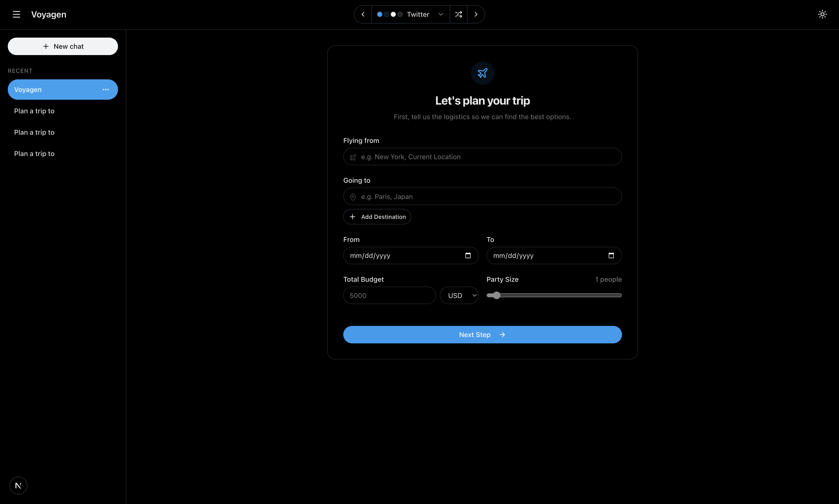Select the dark gray theme dot in toolbar

click(x=400, y=14)
